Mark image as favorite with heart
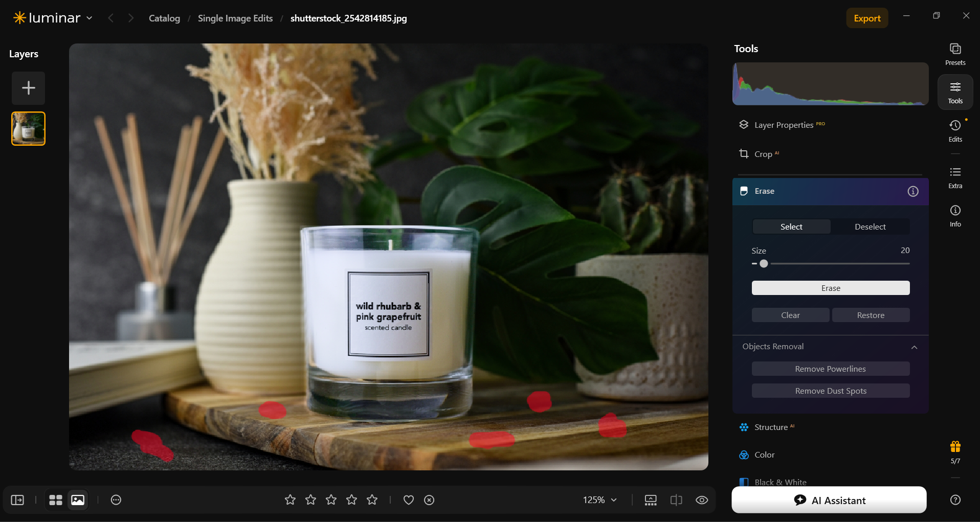This screenshot has height=522, width=980. coord(409,500)
